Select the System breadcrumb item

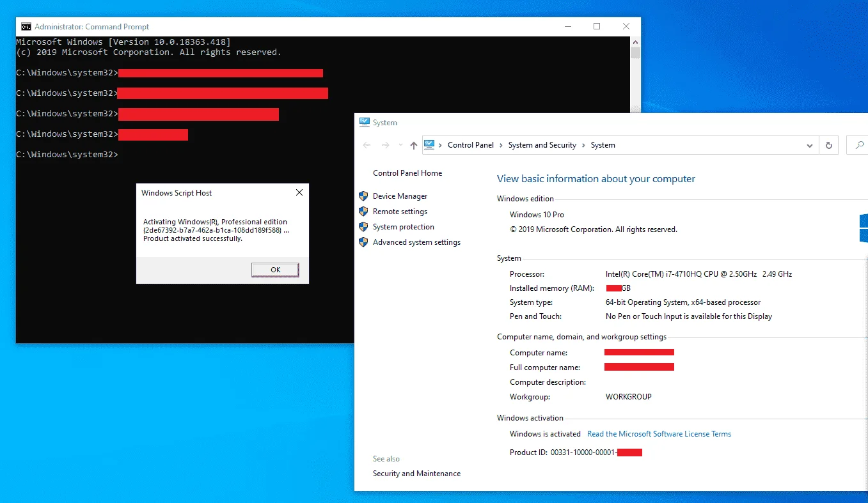(x=603, y=145)
